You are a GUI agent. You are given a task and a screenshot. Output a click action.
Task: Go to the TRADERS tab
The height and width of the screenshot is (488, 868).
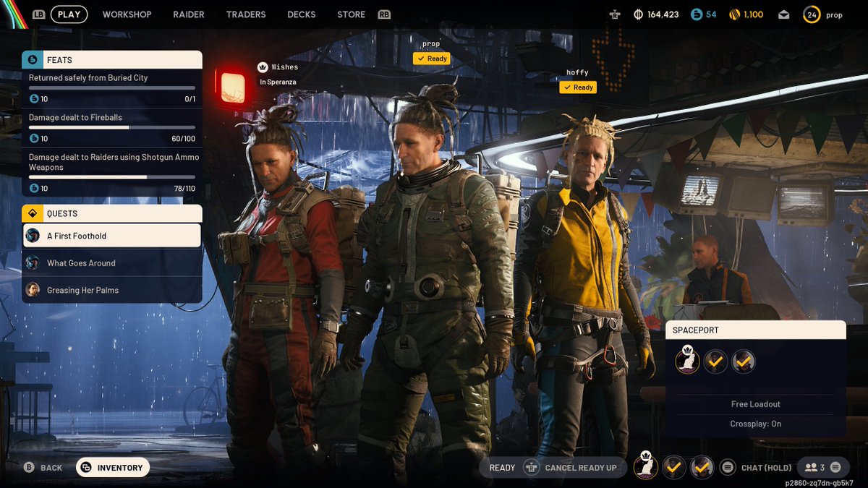[246, 14]
